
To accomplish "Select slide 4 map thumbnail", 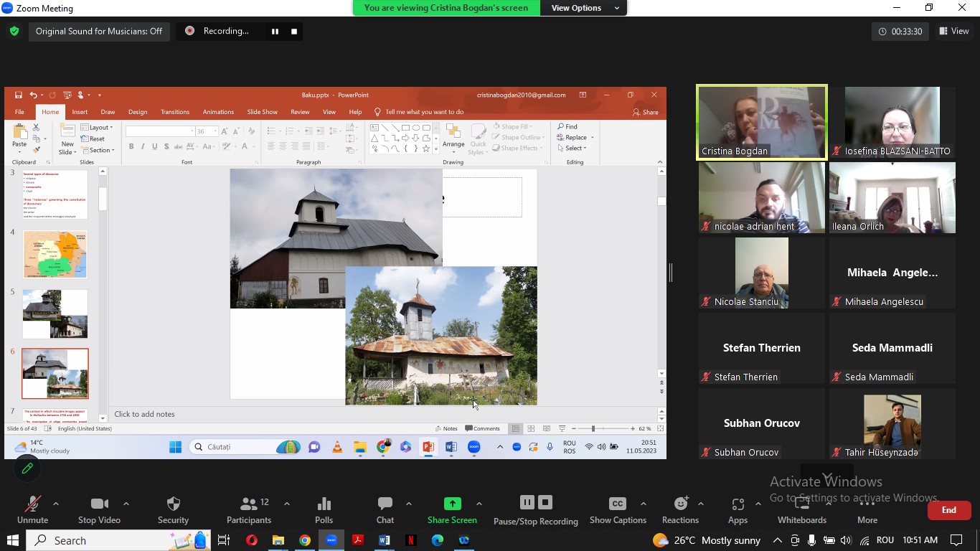I will pyautogui.click(x=55, y=255).
